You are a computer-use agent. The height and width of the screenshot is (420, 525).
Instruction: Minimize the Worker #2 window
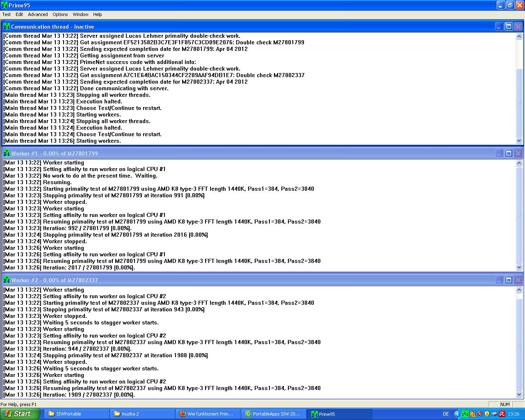pos(499,280)
